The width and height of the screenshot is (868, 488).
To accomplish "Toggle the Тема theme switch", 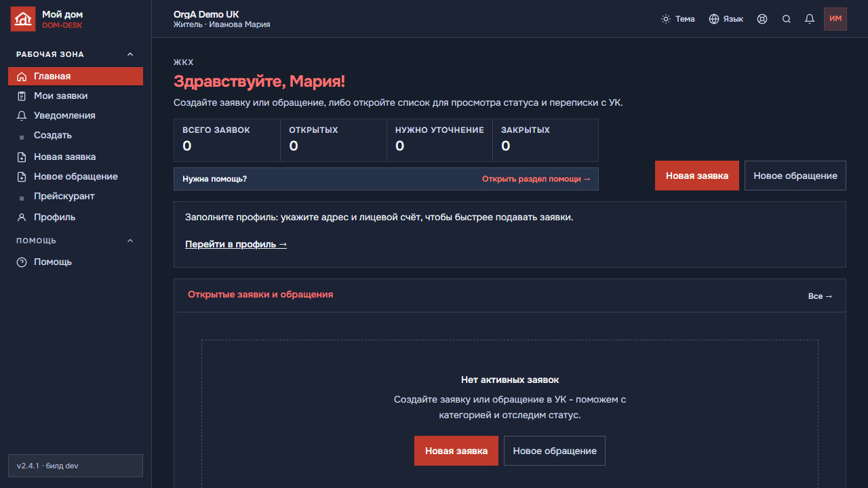I will click(678, 19).
